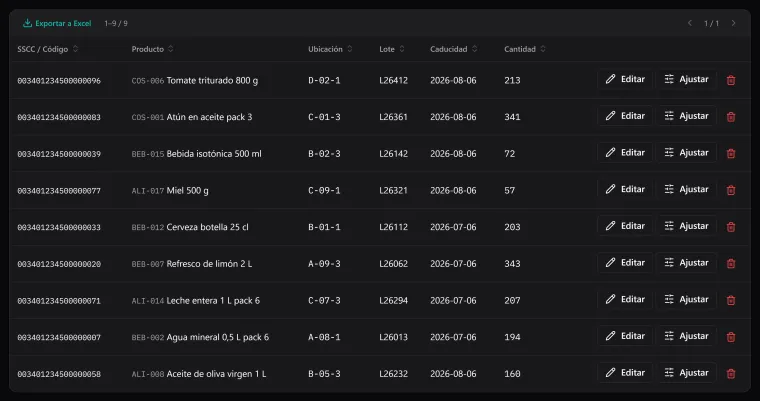Edit the Bebida isotónica 500 ml entry
This screenshot has width=760, height=401.
coord(625,153)
